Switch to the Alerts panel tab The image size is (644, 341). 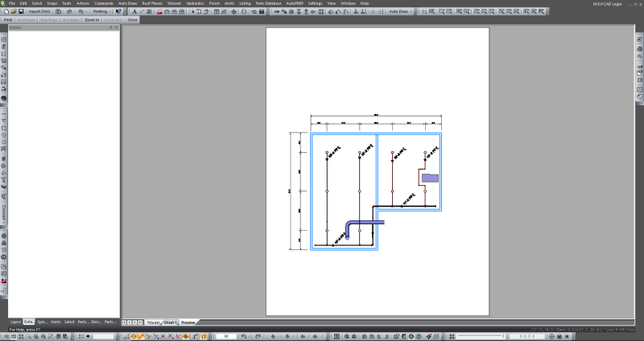point(56,323)
